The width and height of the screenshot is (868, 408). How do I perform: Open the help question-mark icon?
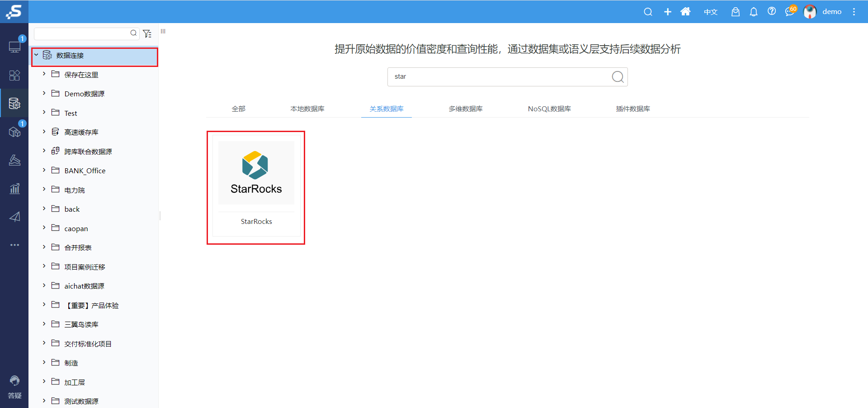772,11
